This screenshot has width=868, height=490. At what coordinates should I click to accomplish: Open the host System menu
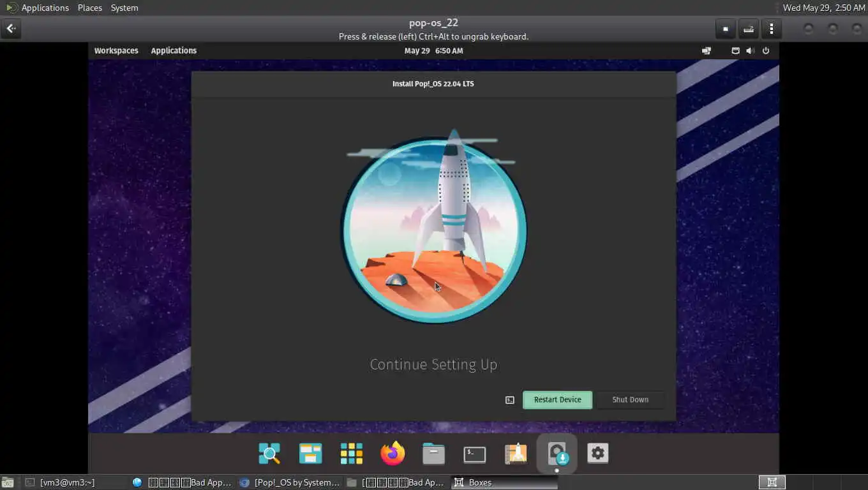tap(124, 8)
